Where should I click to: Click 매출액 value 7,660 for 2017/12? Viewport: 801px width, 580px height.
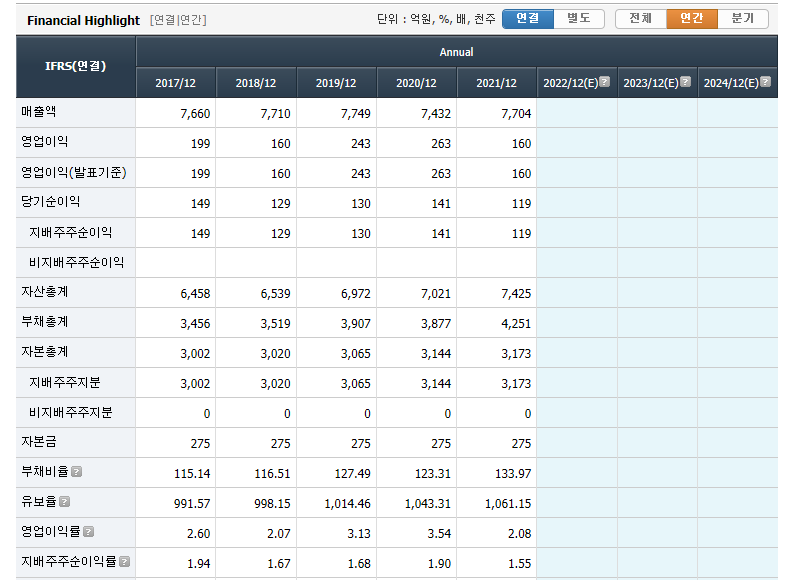[x=195, y=113]
